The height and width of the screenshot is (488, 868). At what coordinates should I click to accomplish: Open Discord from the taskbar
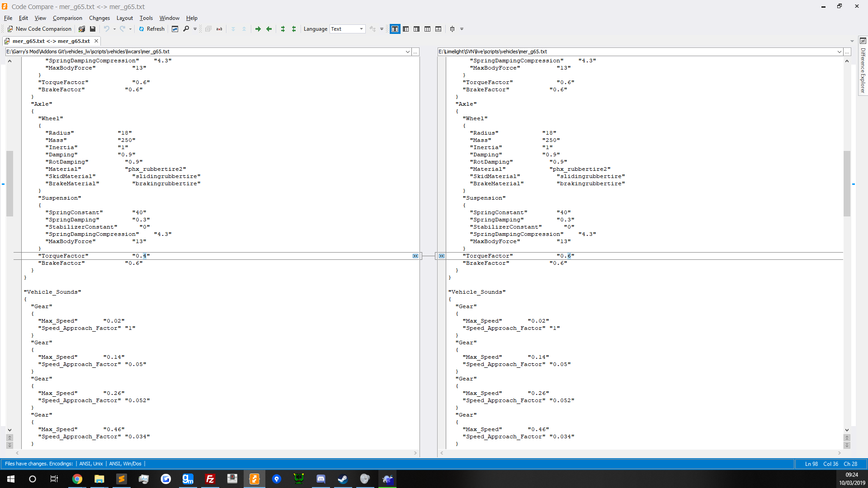(321, 479)
